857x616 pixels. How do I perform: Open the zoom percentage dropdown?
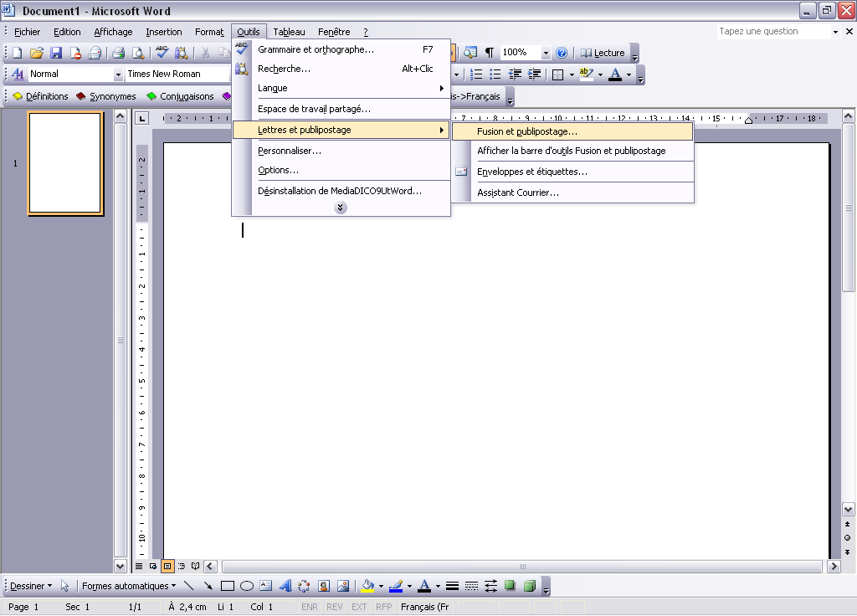coord(546,53)
